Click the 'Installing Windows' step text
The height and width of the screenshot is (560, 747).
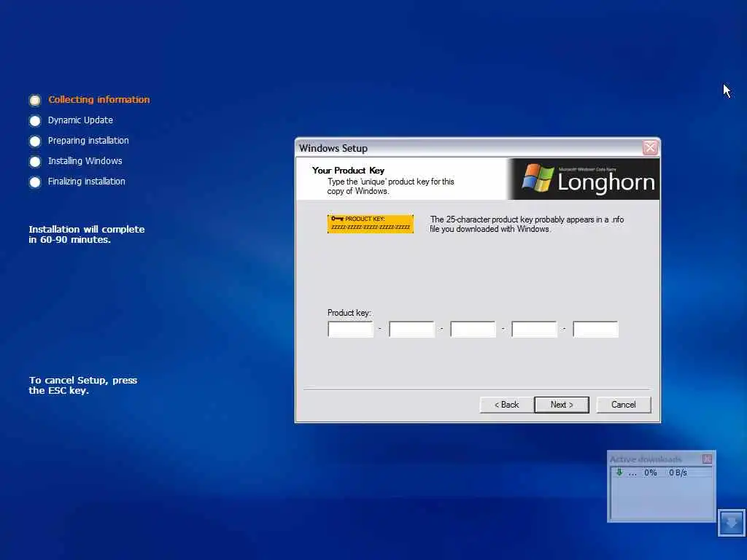point(85,161)
